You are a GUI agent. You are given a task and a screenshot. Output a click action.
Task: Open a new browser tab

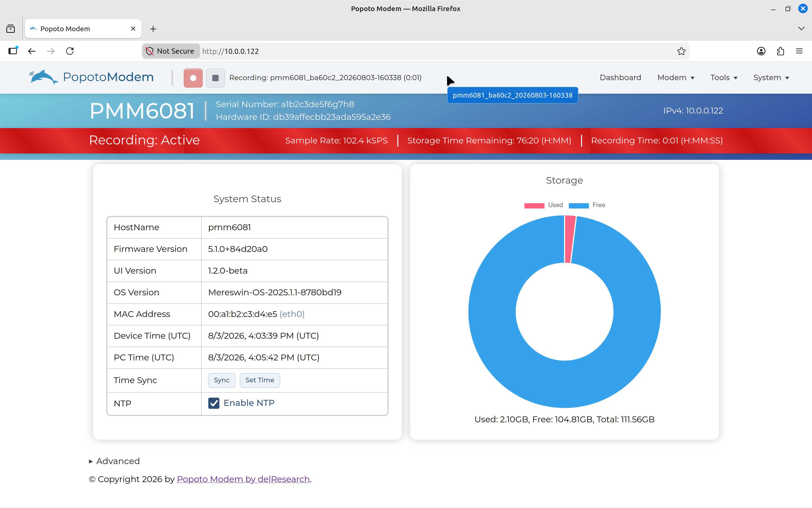pyautogui.click(x=153, y=29)
